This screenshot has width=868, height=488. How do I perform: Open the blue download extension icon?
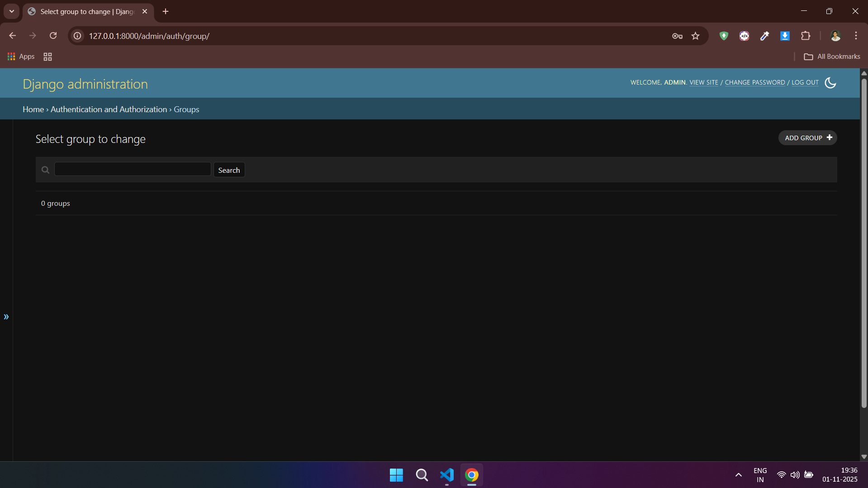pyautogui.click(x=785, y=36)
